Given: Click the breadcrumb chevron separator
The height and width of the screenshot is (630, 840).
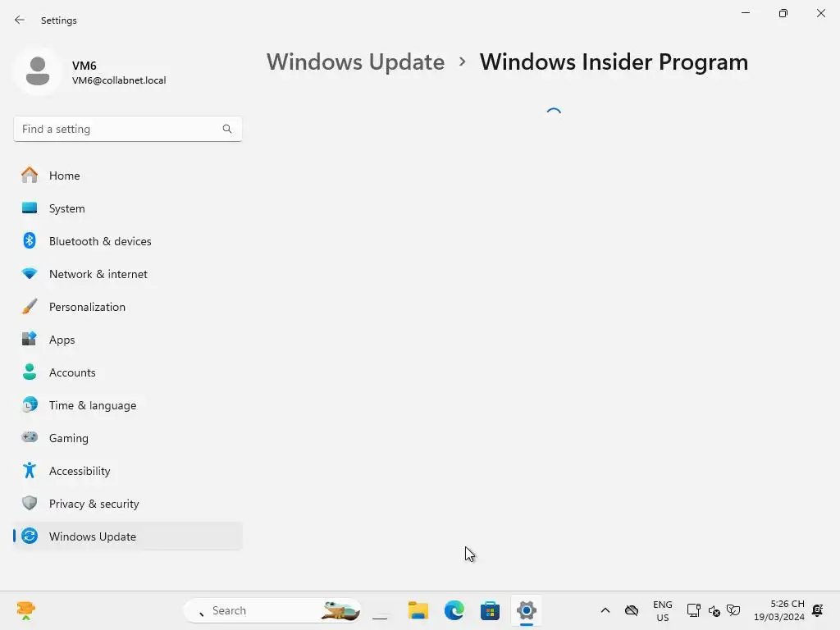Looking at the screenshot, I should point(463,62).
